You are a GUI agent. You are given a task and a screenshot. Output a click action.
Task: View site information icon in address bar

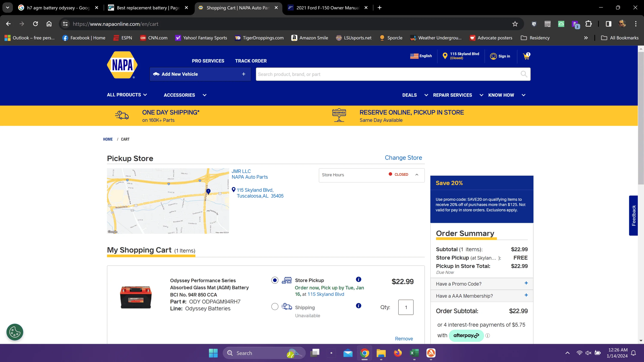click(x=65, y=24)
